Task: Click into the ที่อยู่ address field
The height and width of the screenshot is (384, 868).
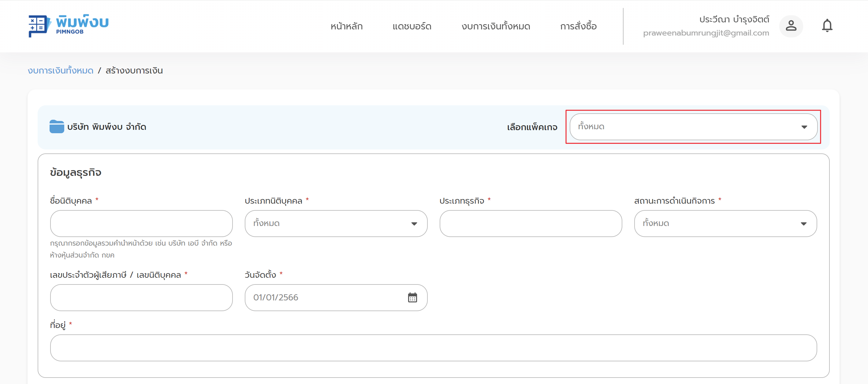Action: tap(433, 348)
